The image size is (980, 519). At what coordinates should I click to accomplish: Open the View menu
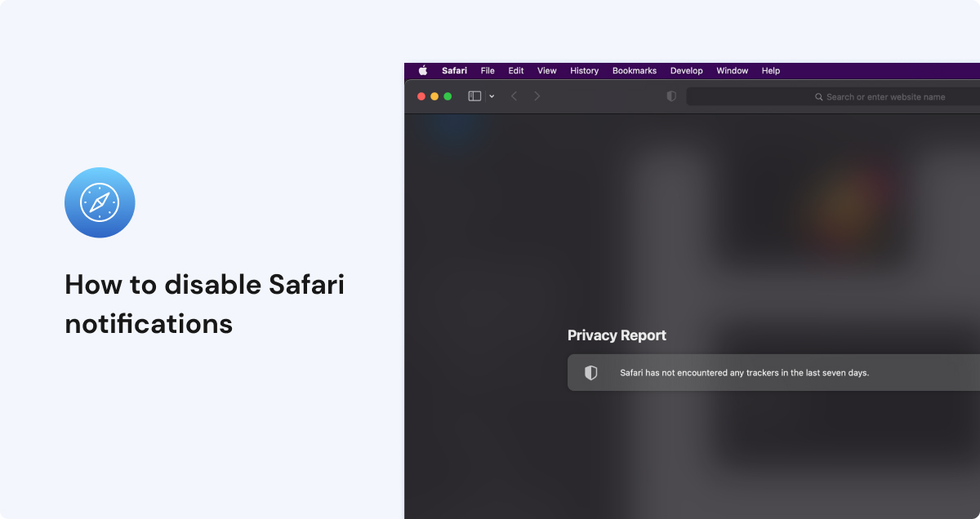click(547, 71)
